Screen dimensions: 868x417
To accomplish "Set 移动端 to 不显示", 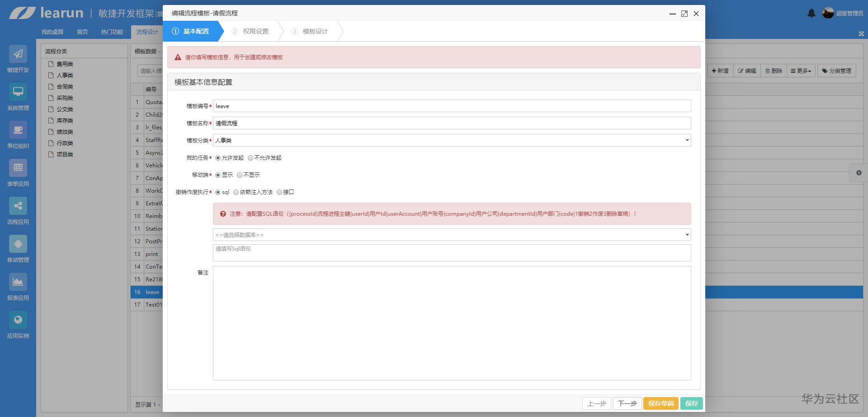I will click(x=240, y=175).
